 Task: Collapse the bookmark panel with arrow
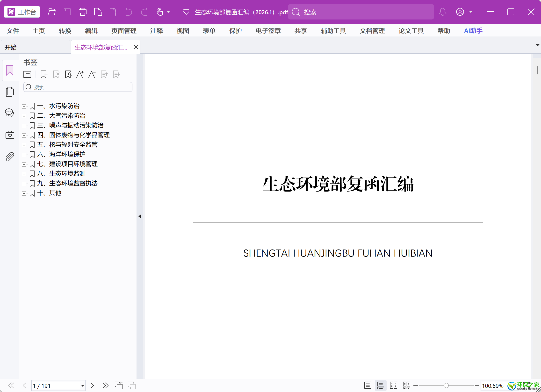coord(140,216)
